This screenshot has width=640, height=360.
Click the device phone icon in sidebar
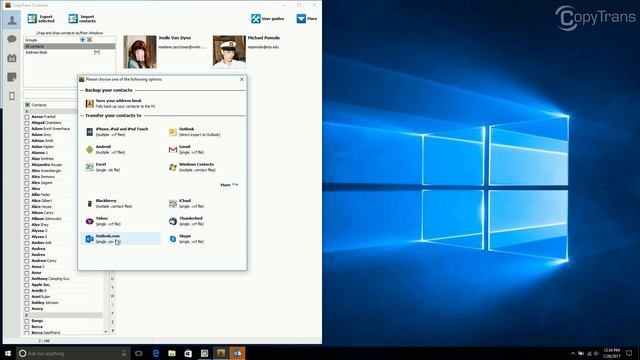click(12, 96)
